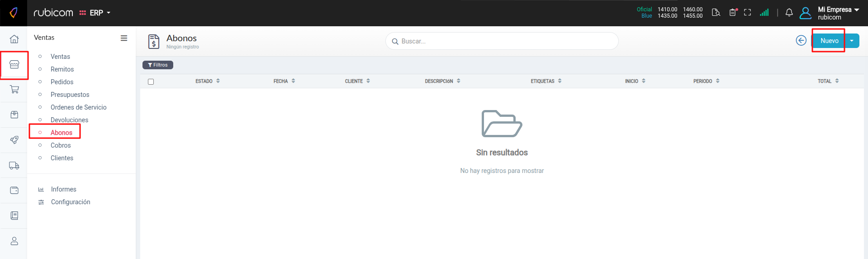
Task: Toggle fullscreen mode icon in top bar
Action: click(x=747, y=13)
